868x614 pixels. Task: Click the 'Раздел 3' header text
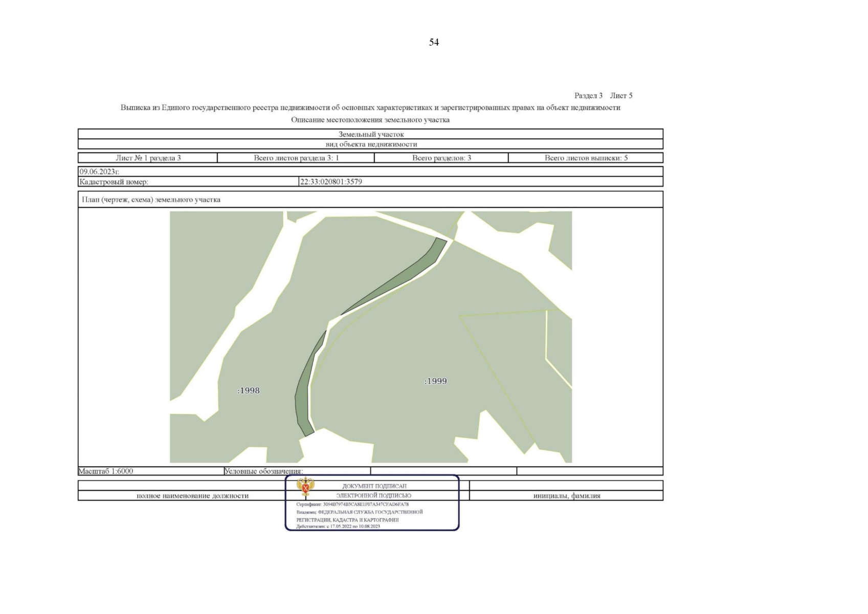[x=588, y=96]
